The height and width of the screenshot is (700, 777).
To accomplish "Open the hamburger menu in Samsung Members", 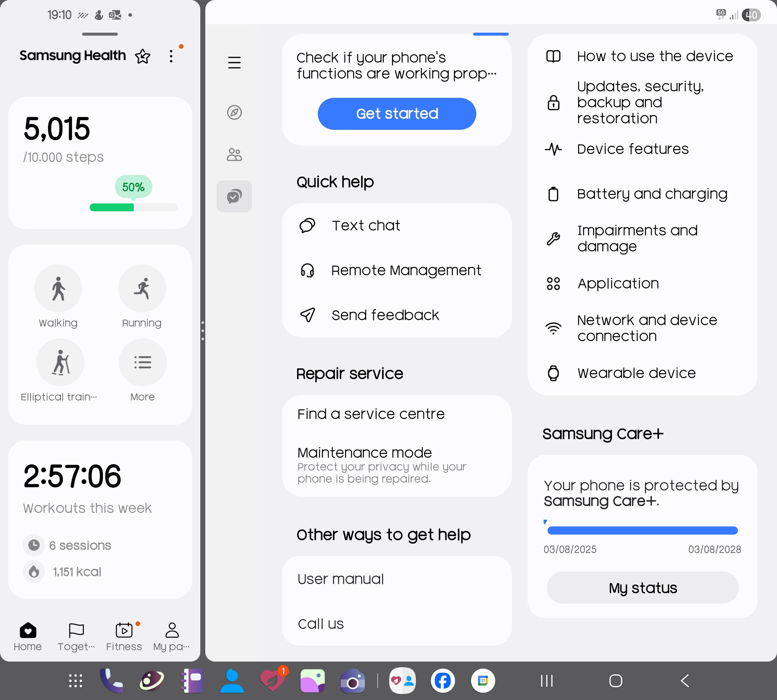I will pos(234,62).
